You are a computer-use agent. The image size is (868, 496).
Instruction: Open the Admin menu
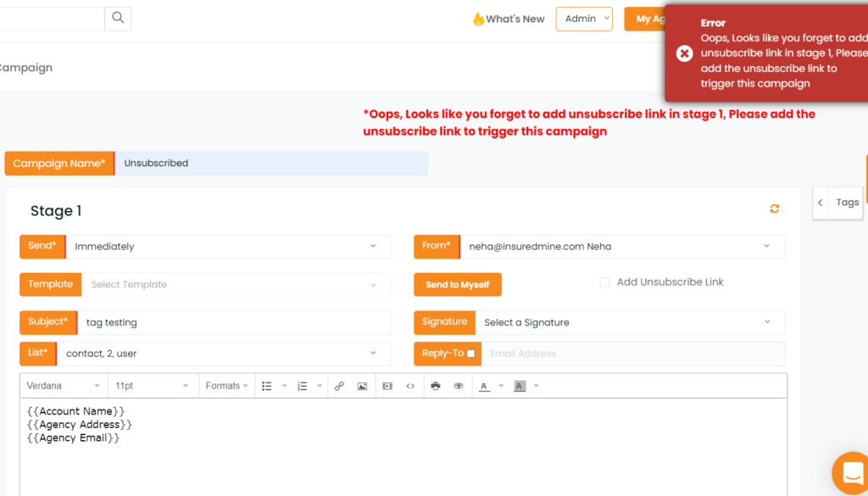(x=584, y=19)
